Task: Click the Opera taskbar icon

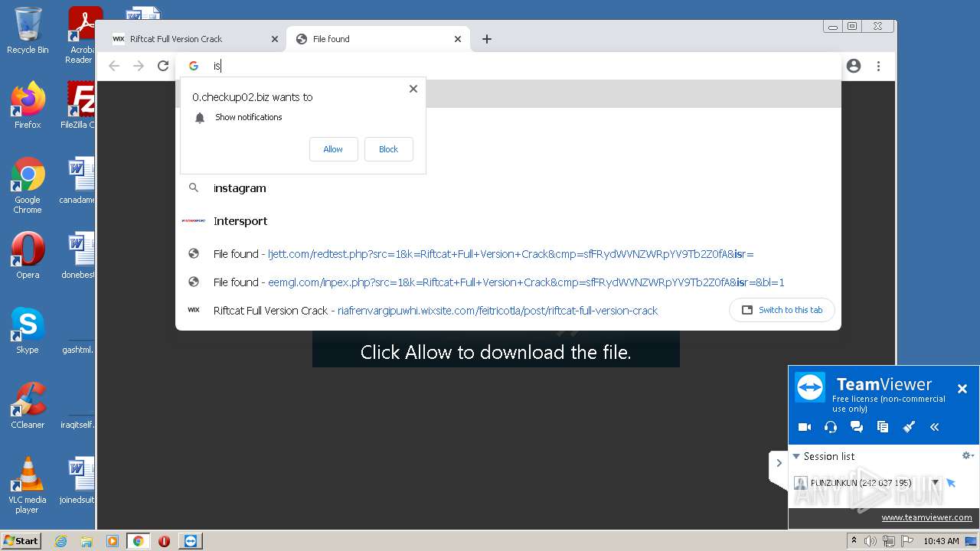Action: pos(164,541)
